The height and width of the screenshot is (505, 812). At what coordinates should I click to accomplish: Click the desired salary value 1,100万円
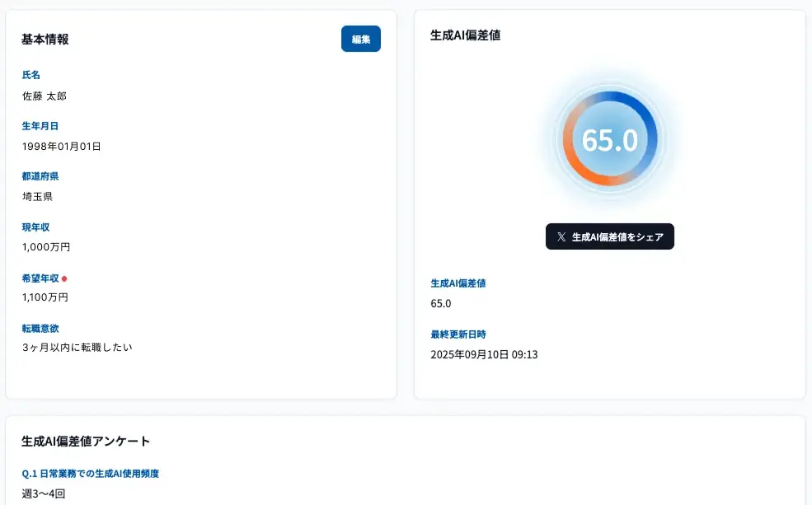coord(45,297)
